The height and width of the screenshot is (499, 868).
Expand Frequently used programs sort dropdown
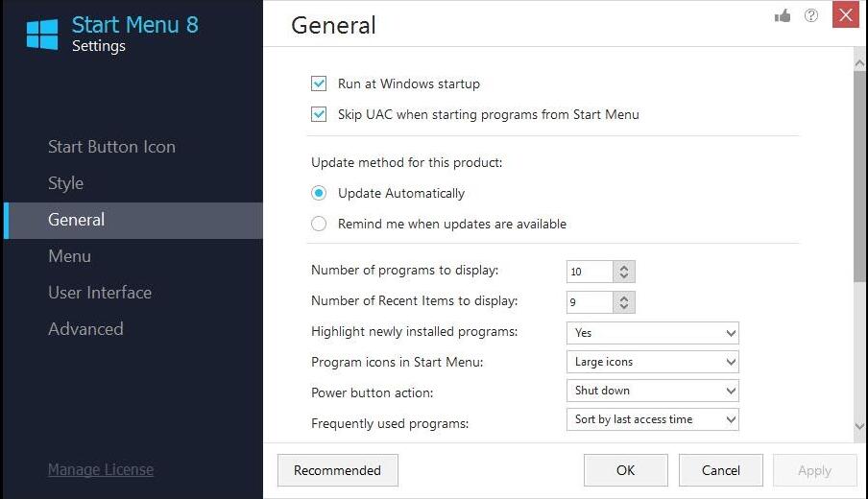coord(653,419)
